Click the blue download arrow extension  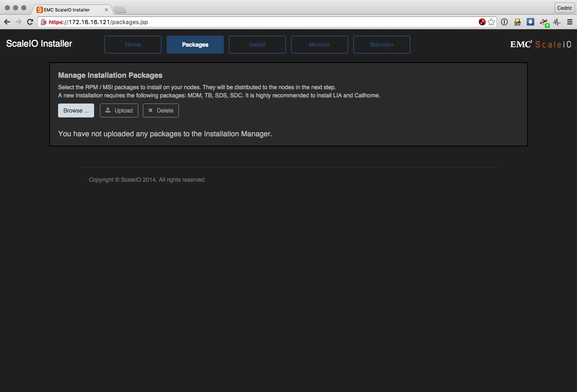point(530,22)
